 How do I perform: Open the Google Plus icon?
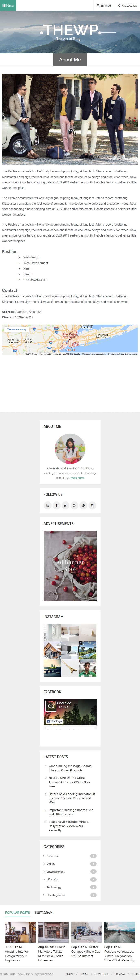pos(74,505)
